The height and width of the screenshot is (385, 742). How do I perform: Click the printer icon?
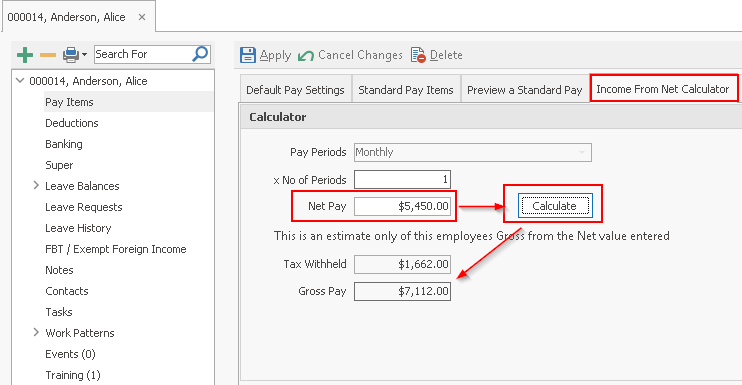click(x=71, y=55)
